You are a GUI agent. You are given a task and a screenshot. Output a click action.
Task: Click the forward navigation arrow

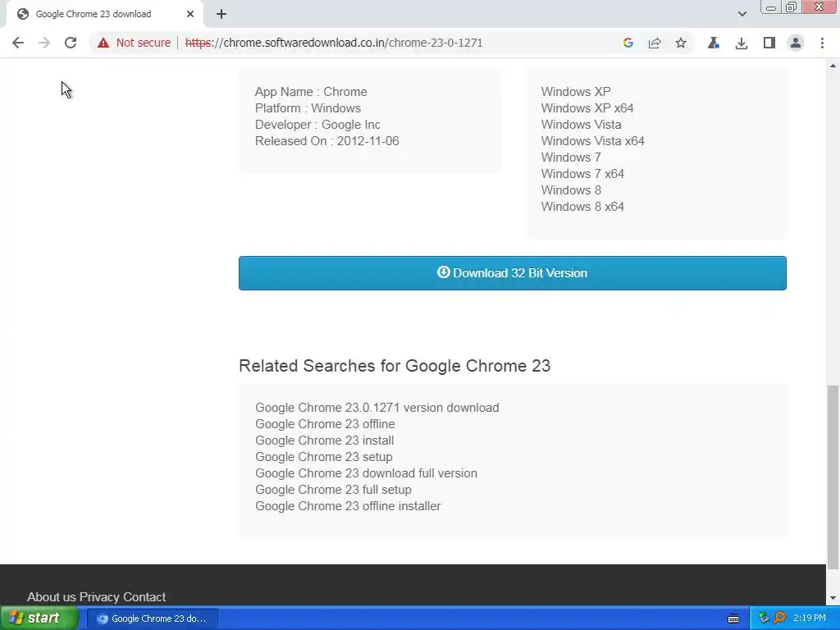click(44, 43)
